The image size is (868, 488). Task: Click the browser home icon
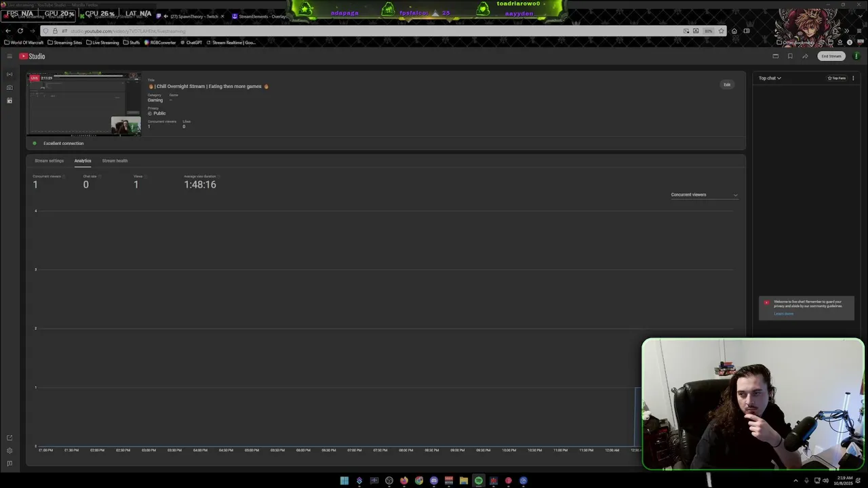click(x=734, y=30)
